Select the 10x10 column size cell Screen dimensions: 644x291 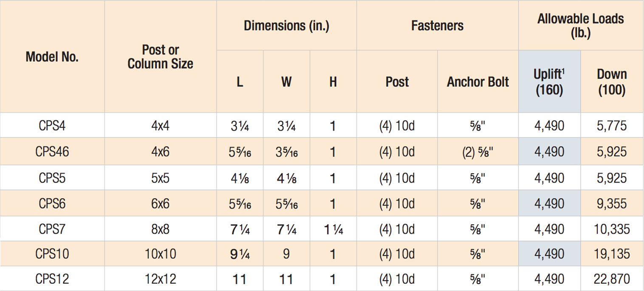(x=160, y=254)
